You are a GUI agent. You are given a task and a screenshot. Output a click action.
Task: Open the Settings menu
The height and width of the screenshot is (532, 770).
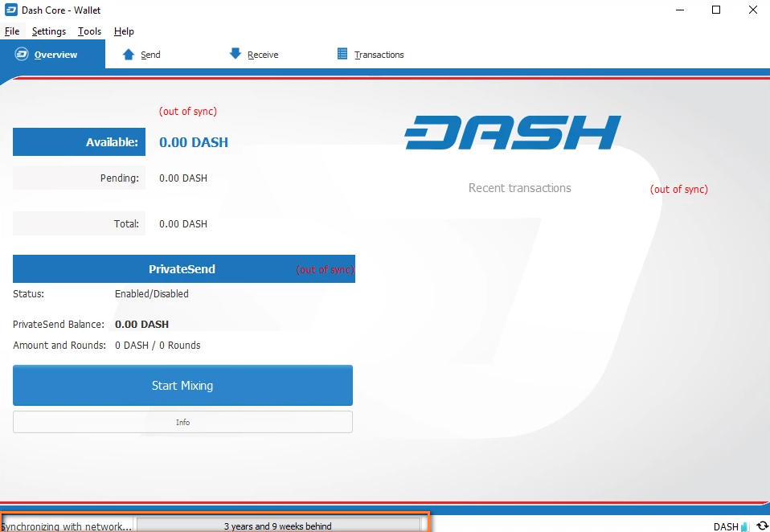[48, 31]
